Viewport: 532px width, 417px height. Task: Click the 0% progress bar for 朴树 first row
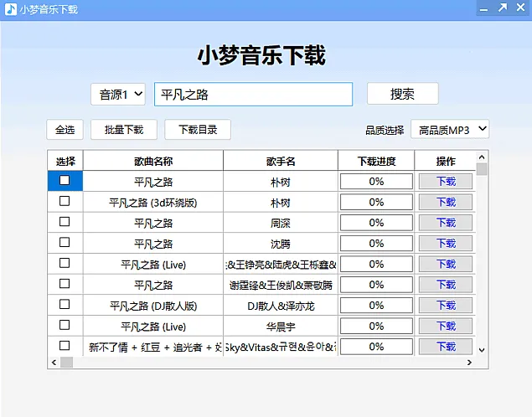click(x=376, y=182)
